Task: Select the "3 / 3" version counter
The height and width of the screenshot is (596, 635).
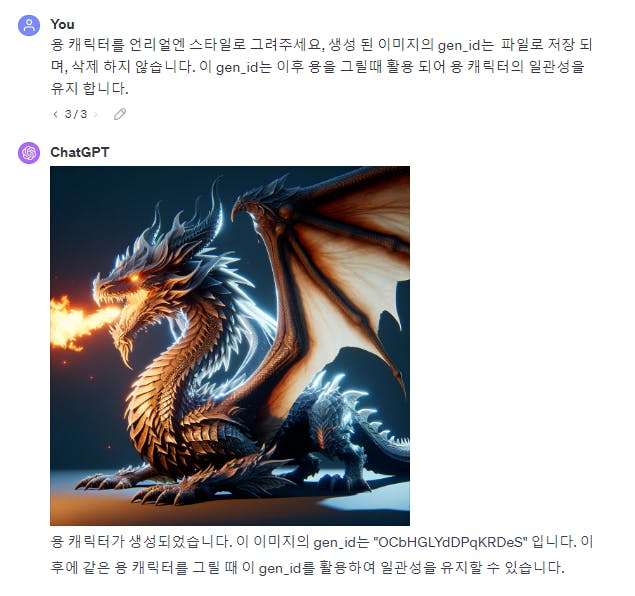Action: point(76,114)
